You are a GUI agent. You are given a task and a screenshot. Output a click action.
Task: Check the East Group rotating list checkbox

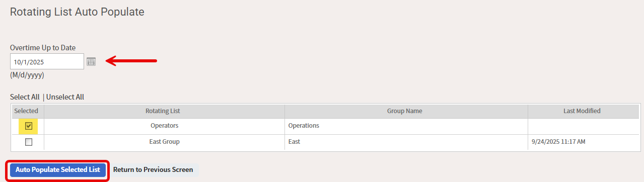tap(29, 142)
